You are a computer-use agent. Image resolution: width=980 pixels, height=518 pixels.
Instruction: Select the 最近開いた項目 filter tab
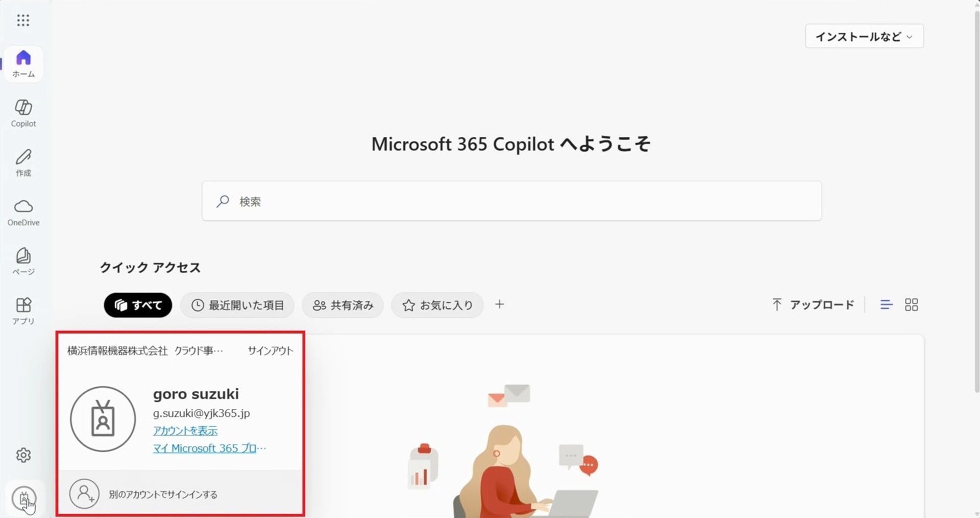click(237, 305)
